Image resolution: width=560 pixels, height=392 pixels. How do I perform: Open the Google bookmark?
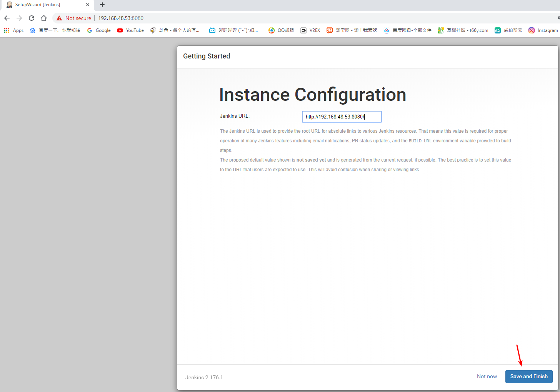point(99,30)
